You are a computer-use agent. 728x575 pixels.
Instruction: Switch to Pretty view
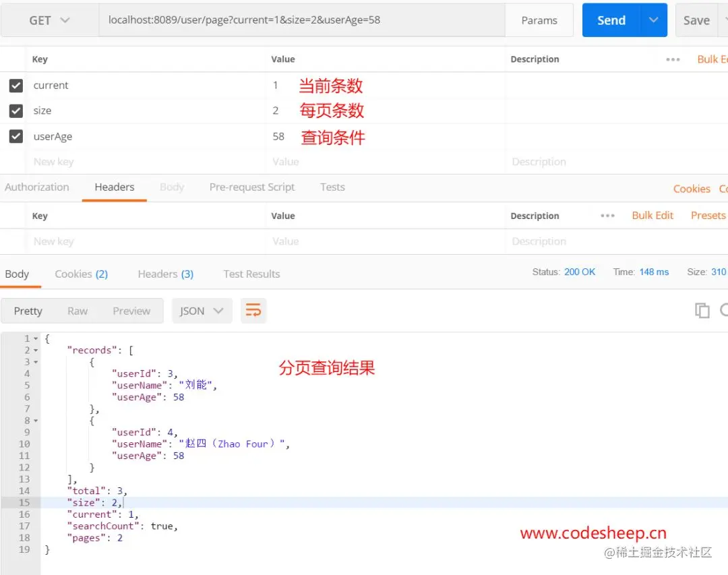[28, 311]
